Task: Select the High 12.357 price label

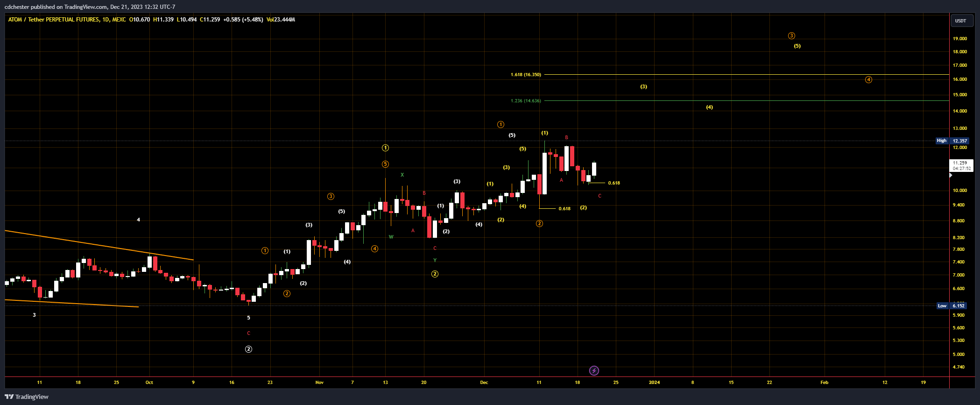Action: (x=952, y=141)
